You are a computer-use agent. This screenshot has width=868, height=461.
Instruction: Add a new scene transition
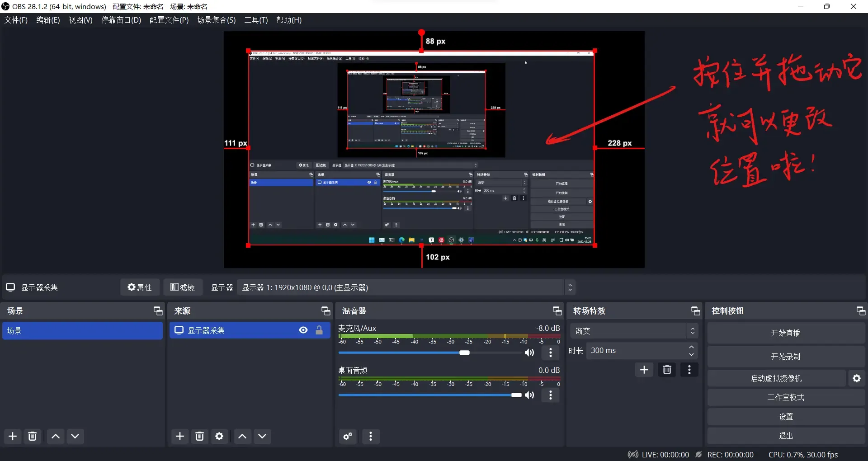(x=644, y=370)
